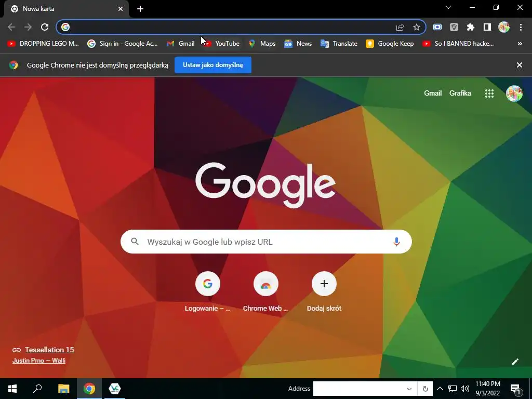Click the gray extension icon next to the recorder
Image resolution: width=532 pixels, height=399 pixels.
click(x=454, y=27)
